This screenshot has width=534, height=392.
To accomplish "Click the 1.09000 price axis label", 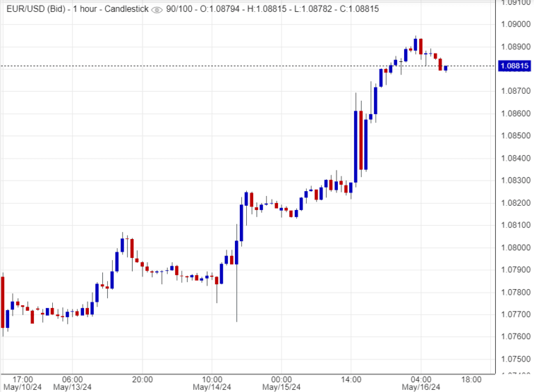I will point(515,24).
